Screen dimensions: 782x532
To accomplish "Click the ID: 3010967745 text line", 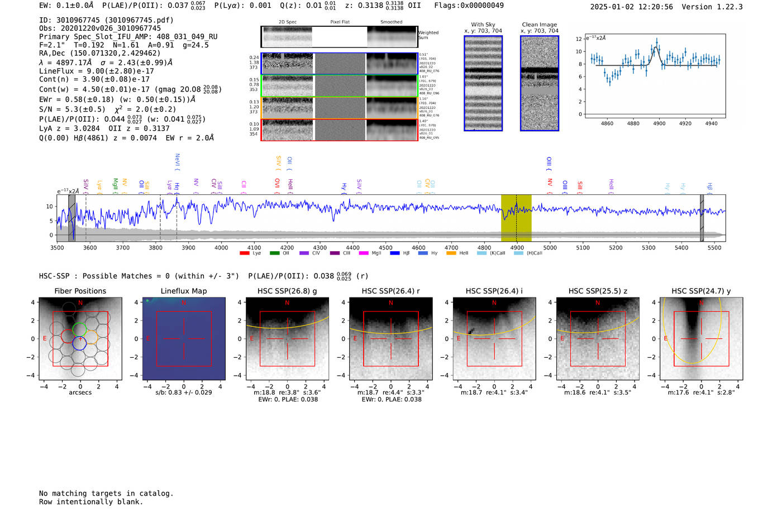I will click(x=106, y=20).
